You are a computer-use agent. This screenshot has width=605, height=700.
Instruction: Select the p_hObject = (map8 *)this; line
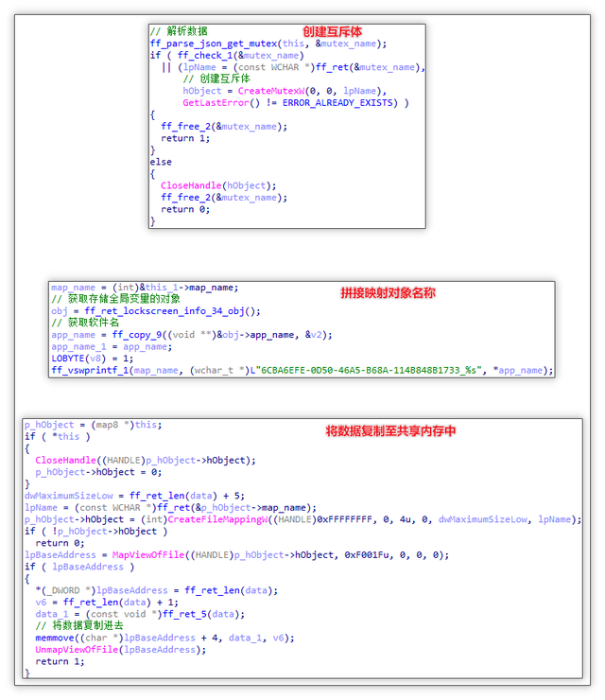click(x=94, y=425)
